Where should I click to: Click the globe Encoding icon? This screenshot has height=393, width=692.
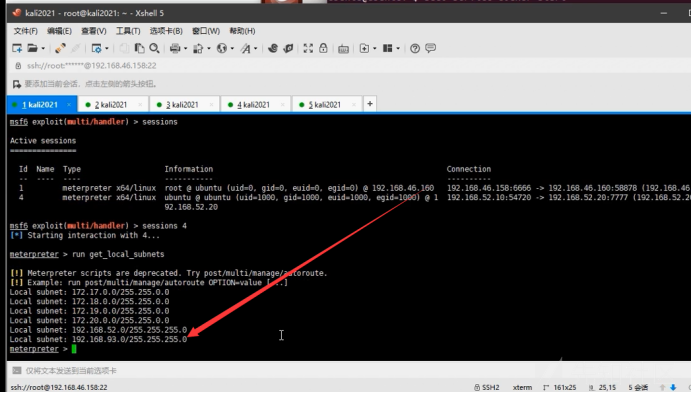(222, 48)
